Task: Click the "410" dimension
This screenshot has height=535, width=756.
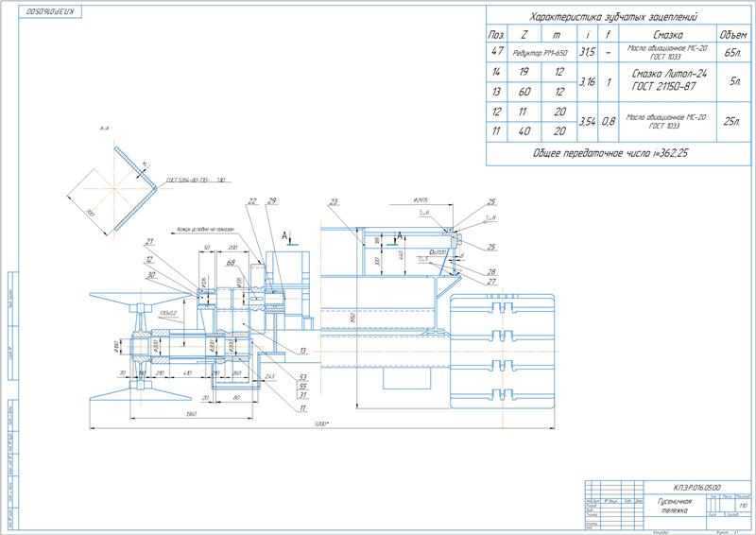Action: pos(187,373)
